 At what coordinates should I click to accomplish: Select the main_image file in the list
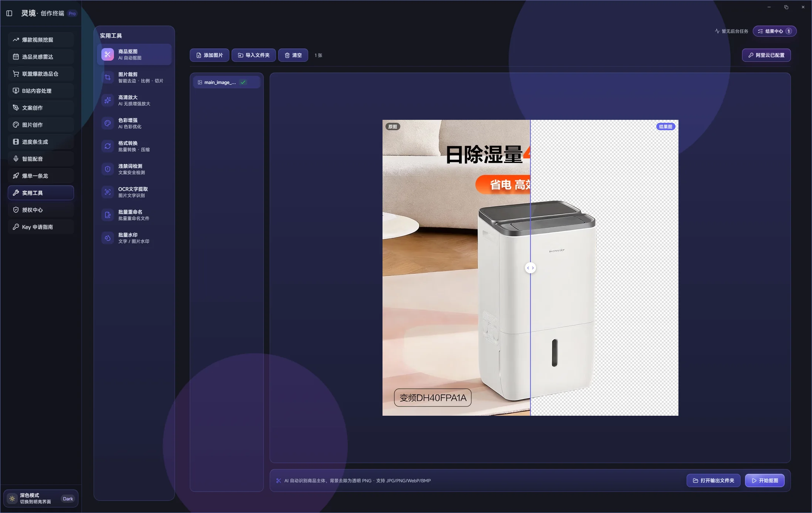click(226, 82)
